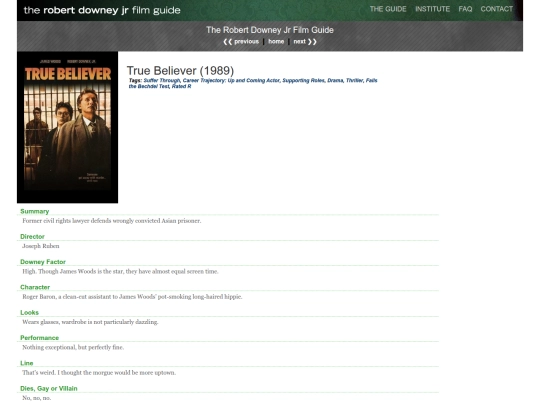Open the INSTITUTE menu item

click(x=432, y=9)
